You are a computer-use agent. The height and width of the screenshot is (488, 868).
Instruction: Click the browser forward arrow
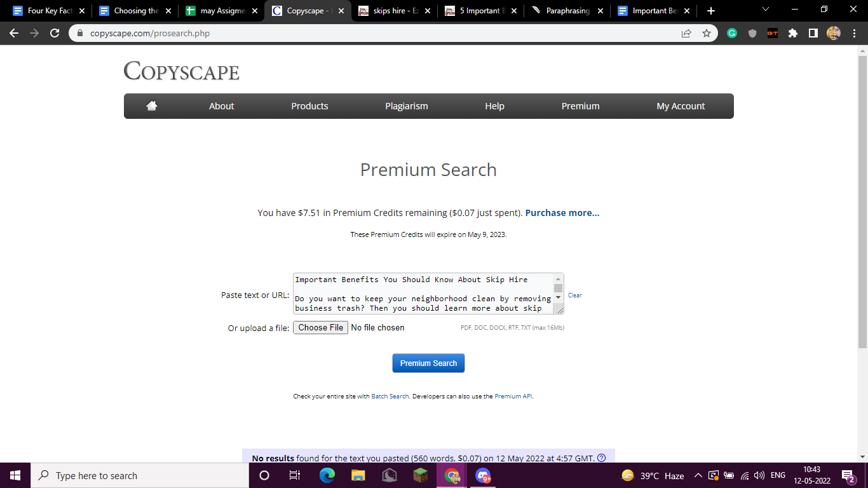pyautogui.click(x=34, y=33)
